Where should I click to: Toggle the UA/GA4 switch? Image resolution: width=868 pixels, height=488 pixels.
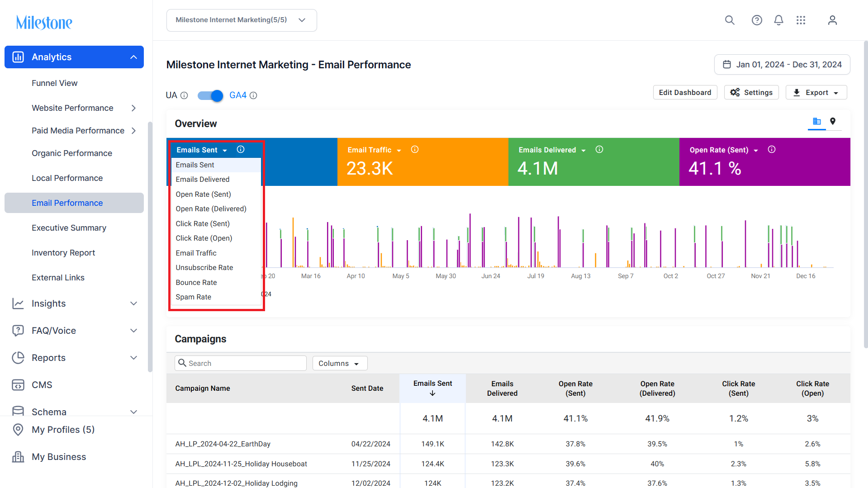point(210,95)
